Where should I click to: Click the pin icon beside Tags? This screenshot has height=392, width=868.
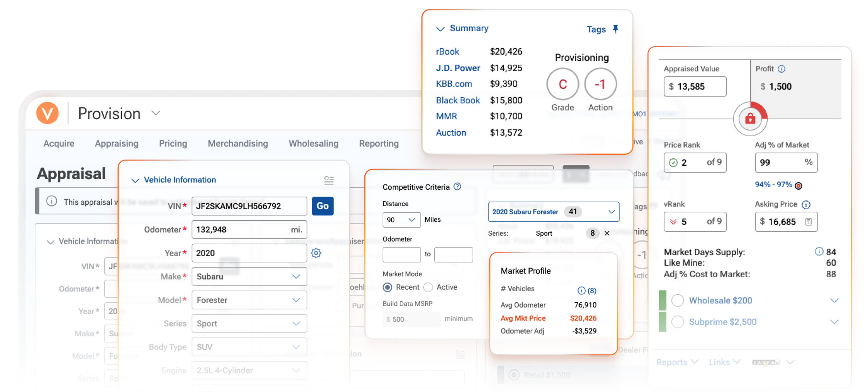point(615,29)
